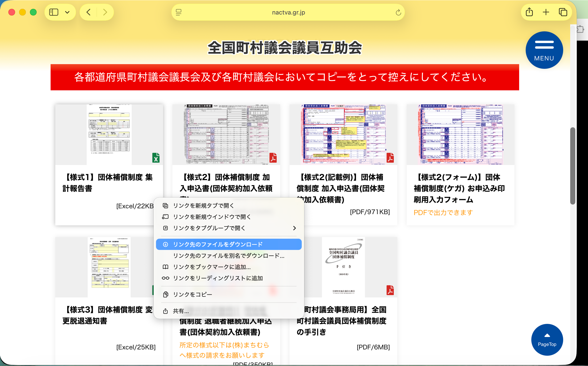Image resolution: width=588 pixels, height=366 pixels.
Task: Show the tab overview icon
Action: 563,12
